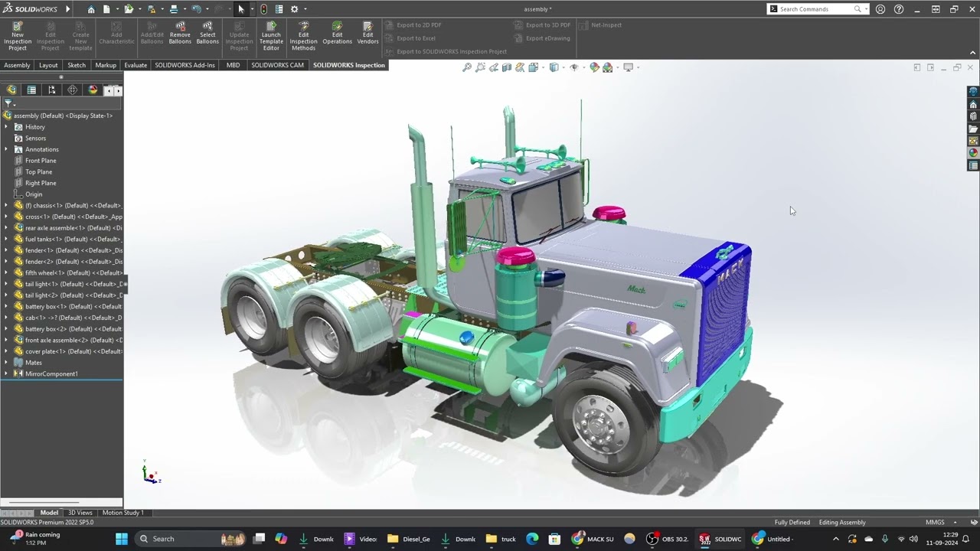Screen dimensions: 980x551
Task: Switch to the Sketch tab
Action: click(x=77, y=65)
